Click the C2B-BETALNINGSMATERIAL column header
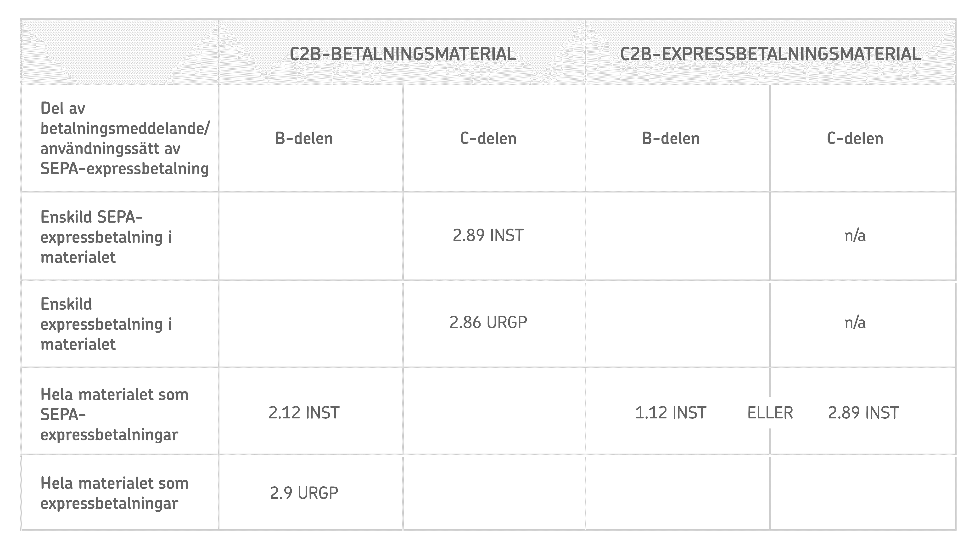The height and width of the screenshot is (554, 980). pos(403,54)
